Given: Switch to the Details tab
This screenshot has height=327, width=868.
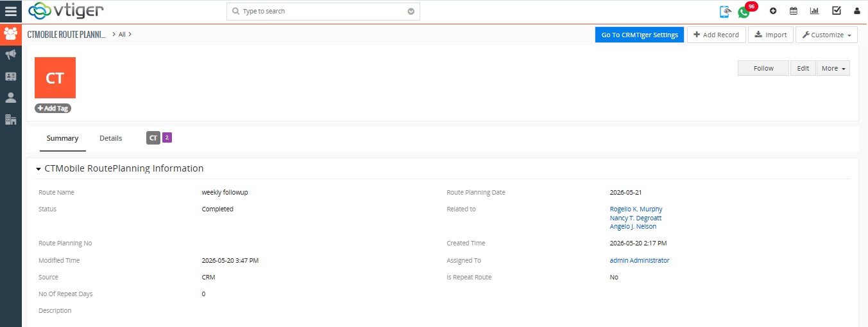Looking at the screenshot, I should tap(110, 138).
